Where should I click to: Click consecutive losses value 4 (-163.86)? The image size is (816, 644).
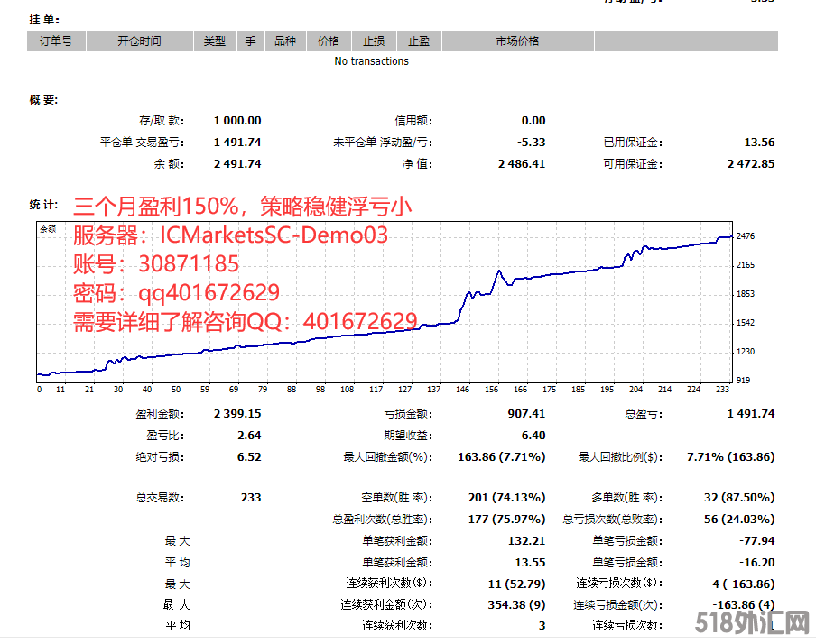point(744,584)
